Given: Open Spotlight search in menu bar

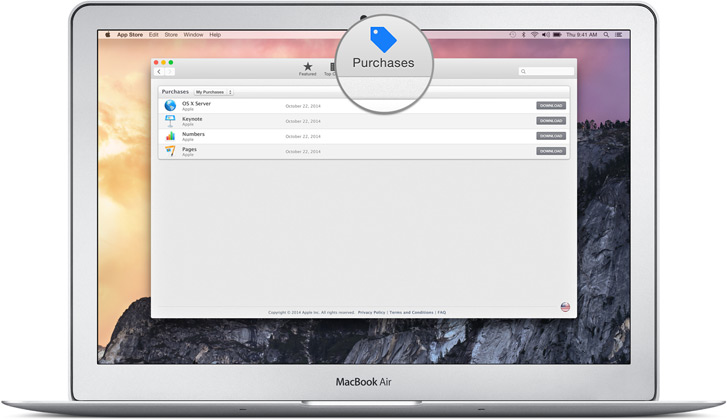Looking at the screenshot, I should click(608, 34).
